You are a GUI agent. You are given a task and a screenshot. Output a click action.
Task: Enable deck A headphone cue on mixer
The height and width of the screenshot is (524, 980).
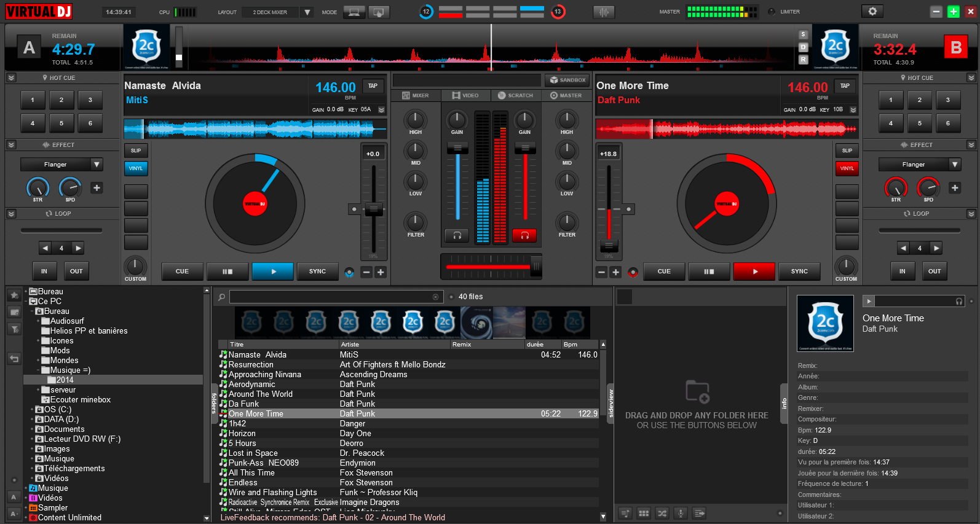(x=457, y=235)
